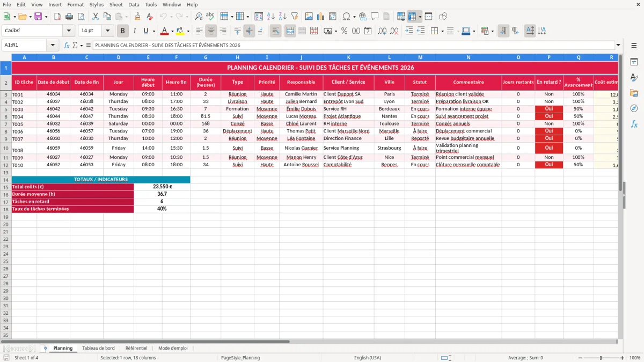Click the Insert Comment icon
Viewport: 644px width, 362px height.
(x=375, y=17)
